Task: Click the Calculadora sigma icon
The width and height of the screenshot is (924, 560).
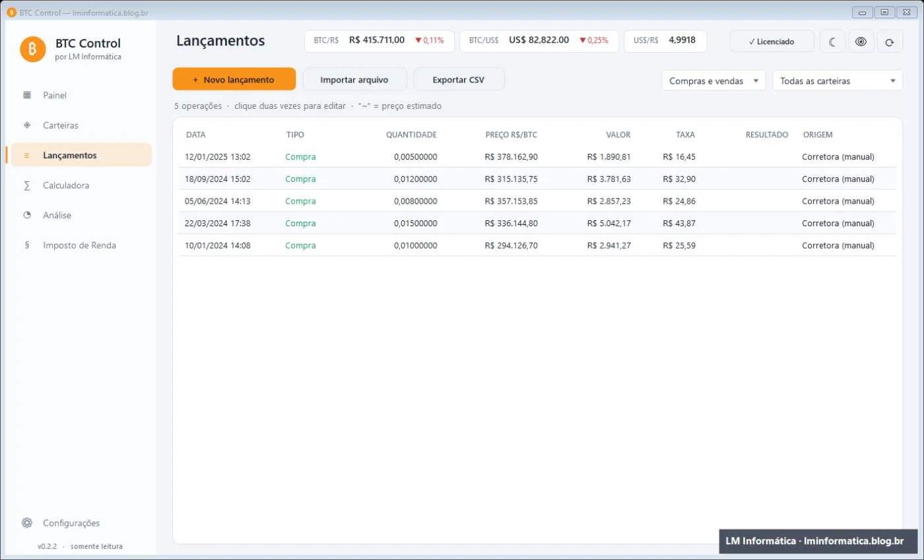Action: point(27,185)
